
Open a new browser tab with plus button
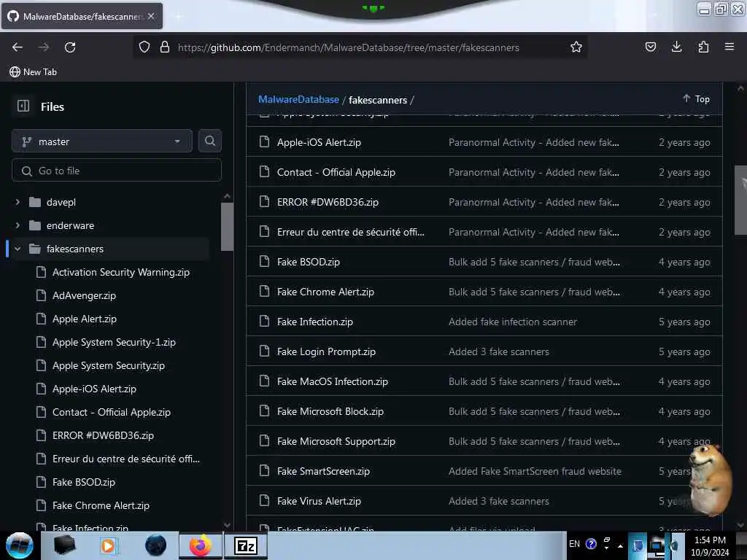coord(178,16)
